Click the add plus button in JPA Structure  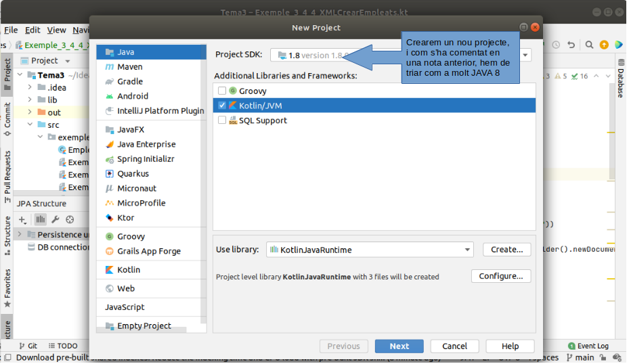click(22, 220)
